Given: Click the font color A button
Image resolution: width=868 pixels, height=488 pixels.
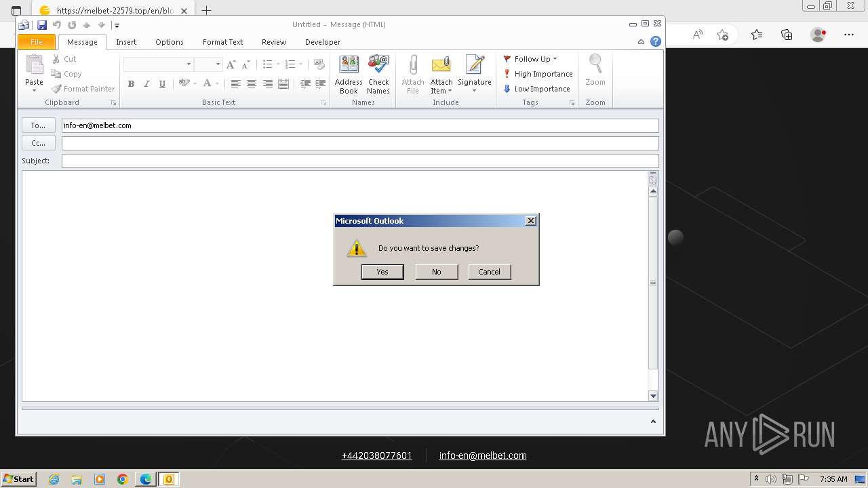Looking at the screenshot, I should [x=208, y=84].
